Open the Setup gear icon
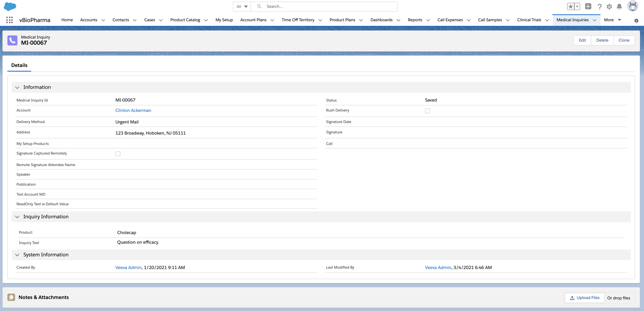This screenshot has width=644, height=311. point(609,7)
